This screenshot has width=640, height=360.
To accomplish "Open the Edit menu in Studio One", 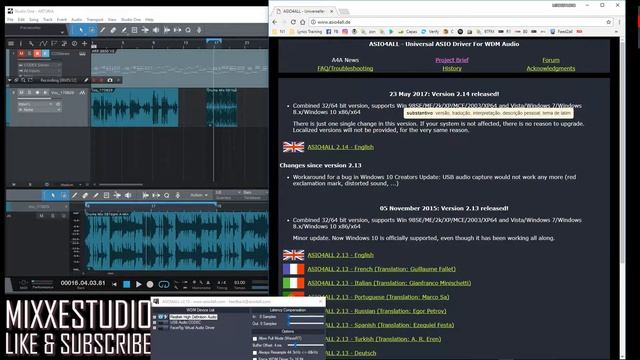I will tap(21, 20).
